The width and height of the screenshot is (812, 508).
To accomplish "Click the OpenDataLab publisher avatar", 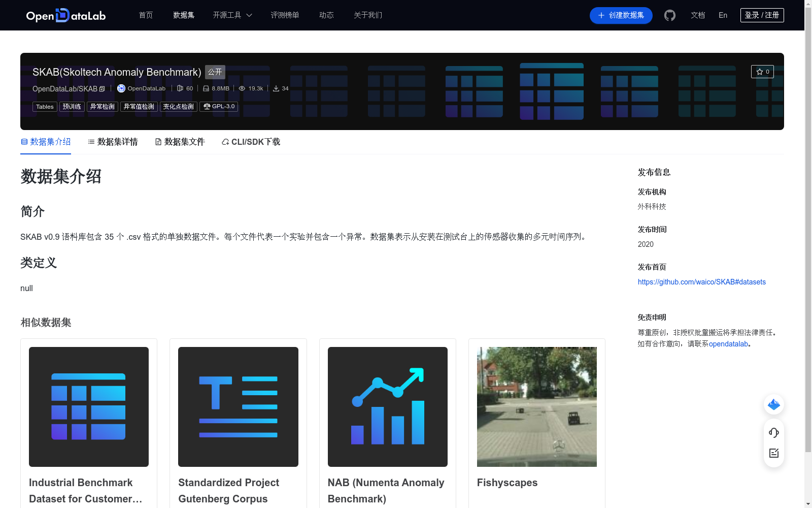I will coord(121,88).
